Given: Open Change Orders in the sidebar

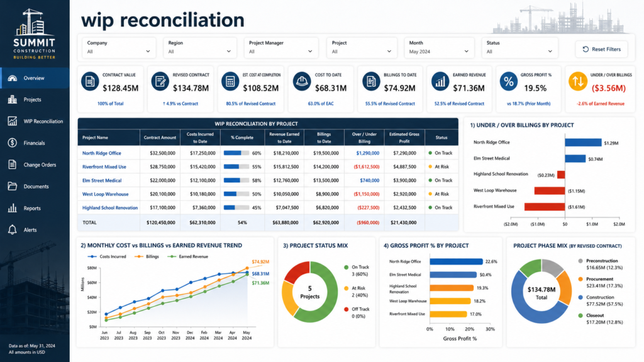Looking at the screenshot, I should pos(35,165).
